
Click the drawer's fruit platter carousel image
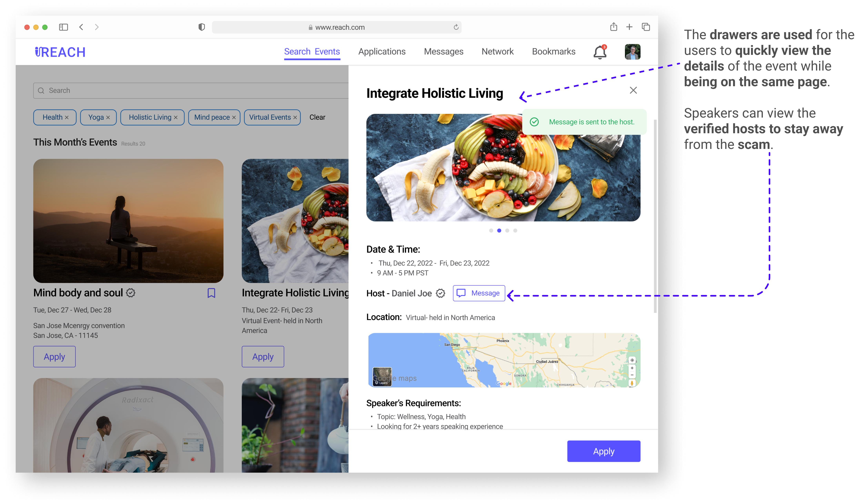point(503,168)
